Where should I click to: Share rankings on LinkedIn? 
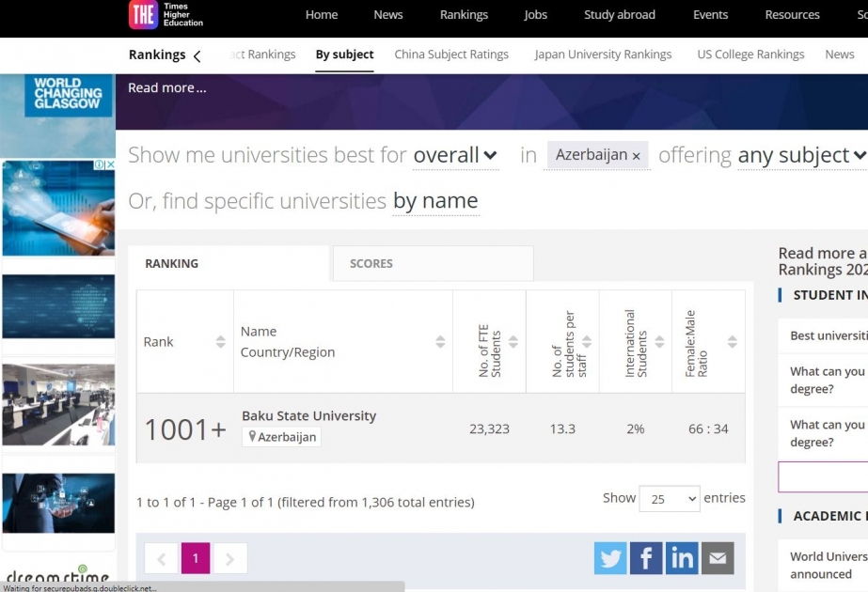682,557
